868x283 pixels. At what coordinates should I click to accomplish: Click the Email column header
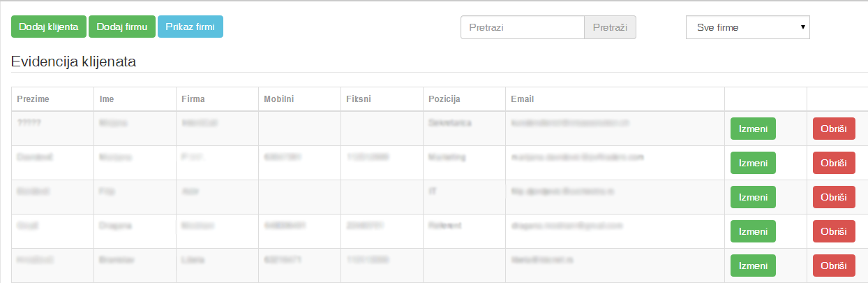click(x=522, y=99)
